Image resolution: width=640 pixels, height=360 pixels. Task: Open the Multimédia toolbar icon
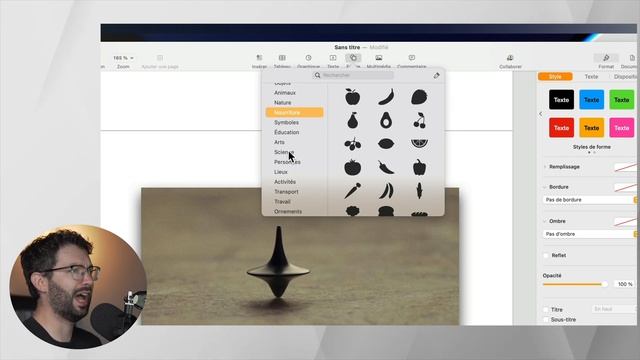[x=379, y=58]
